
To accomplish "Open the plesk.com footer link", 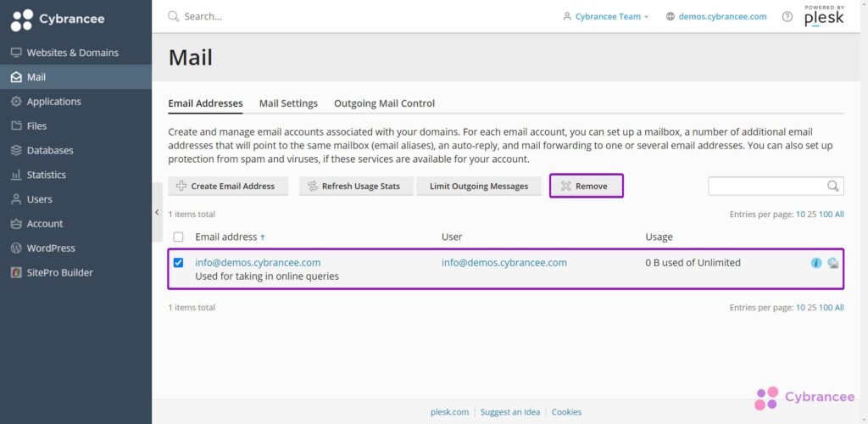I will 449,412.
